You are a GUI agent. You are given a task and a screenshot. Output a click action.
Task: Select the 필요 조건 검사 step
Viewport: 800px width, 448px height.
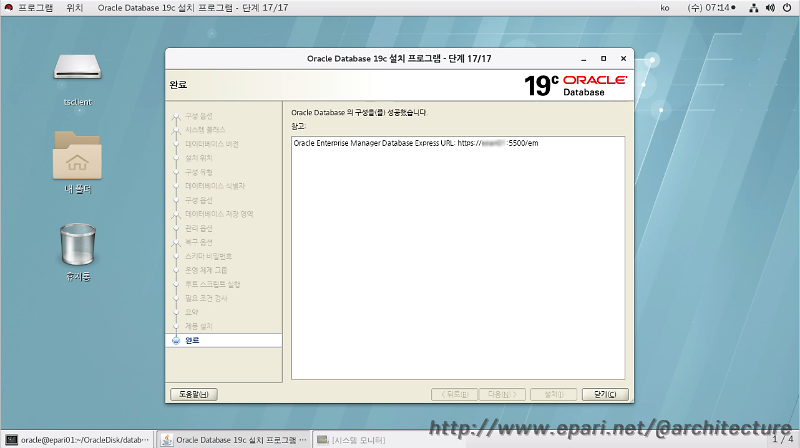click(x=206, y=298)
